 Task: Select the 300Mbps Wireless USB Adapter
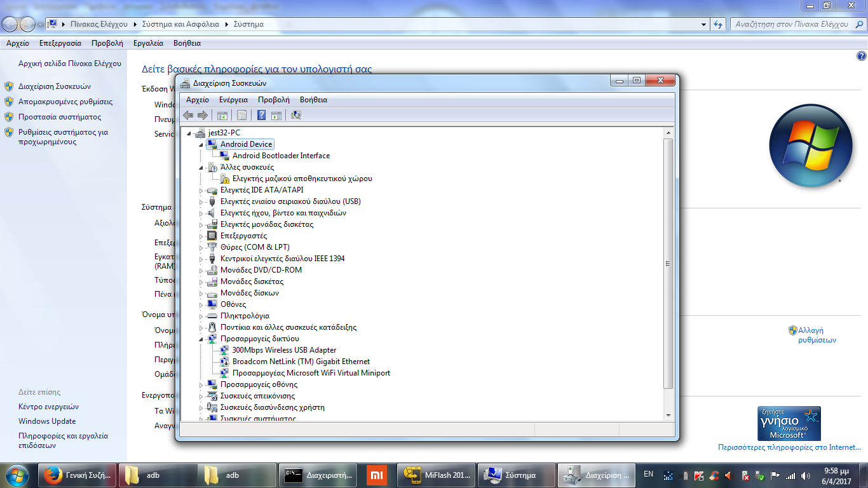pos(284,350)
